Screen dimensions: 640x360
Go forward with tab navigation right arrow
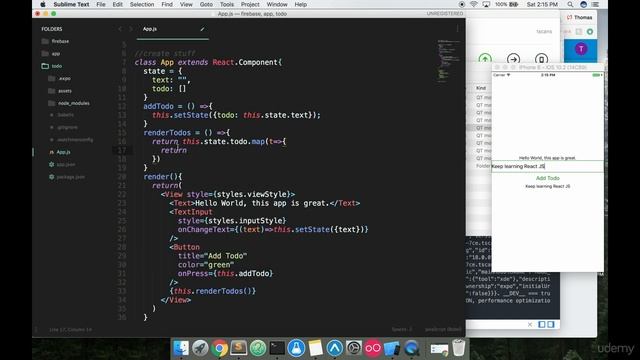pos(131,29)
